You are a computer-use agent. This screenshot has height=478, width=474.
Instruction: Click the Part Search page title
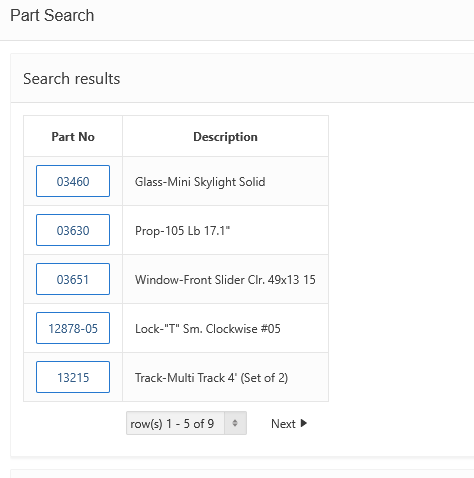click(x=52, y=15)
